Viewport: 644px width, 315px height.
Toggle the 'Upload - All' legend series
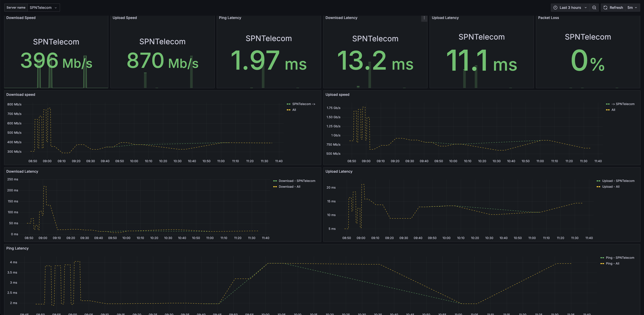(611, 187)
